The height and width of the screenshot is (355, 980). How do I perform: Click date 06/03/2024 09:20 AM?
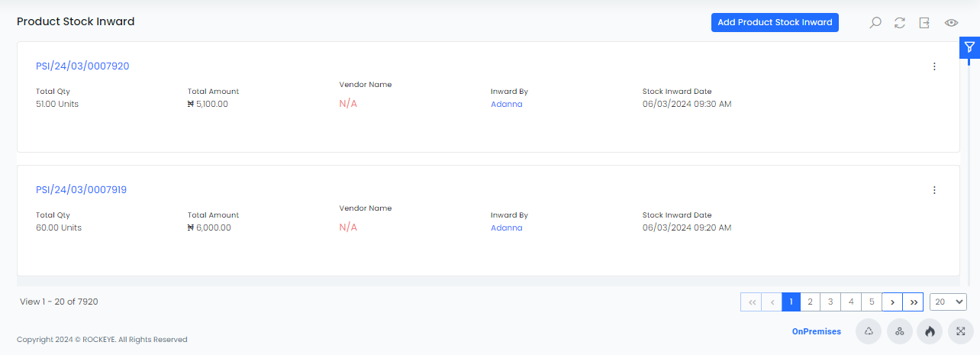tap(687, 228)
